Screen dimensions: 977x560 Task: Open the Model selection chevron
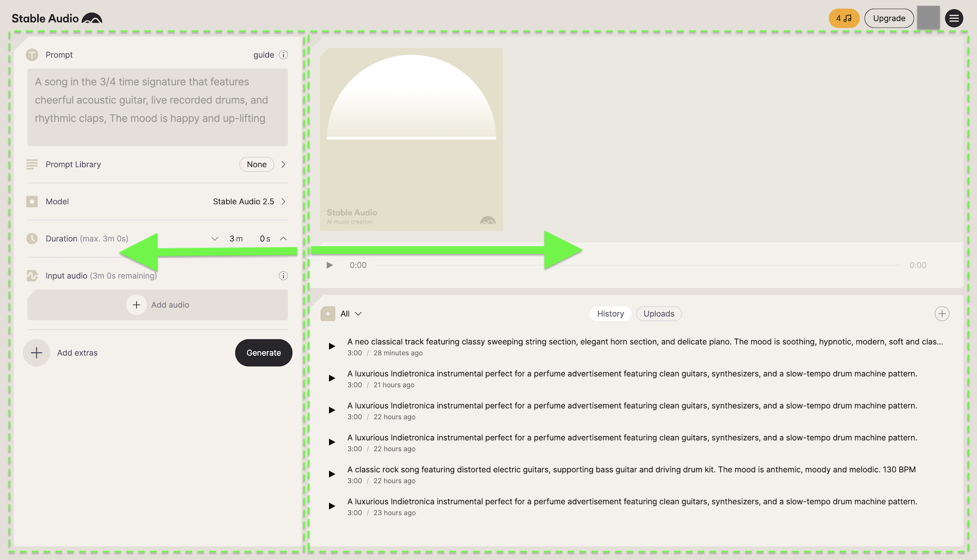pyautogui.click(x=283, y=201)
